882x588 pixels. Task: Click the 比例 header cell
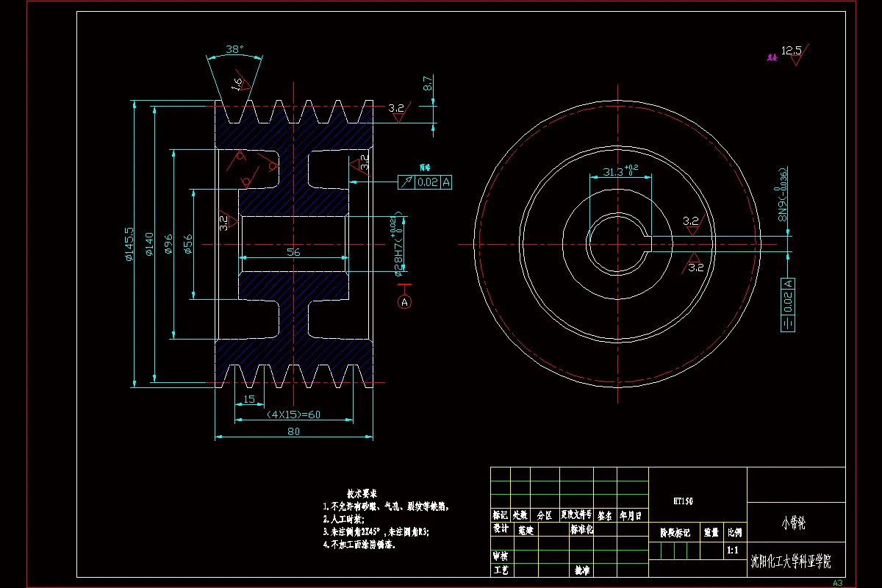pyautogui.click(x=734, y=531)
